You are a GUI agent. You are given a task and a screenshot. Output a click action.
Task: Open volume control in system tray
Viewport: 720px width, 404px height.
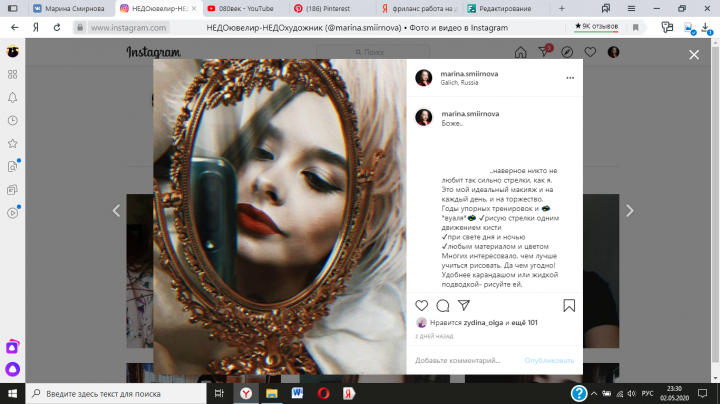pos(632,393)
